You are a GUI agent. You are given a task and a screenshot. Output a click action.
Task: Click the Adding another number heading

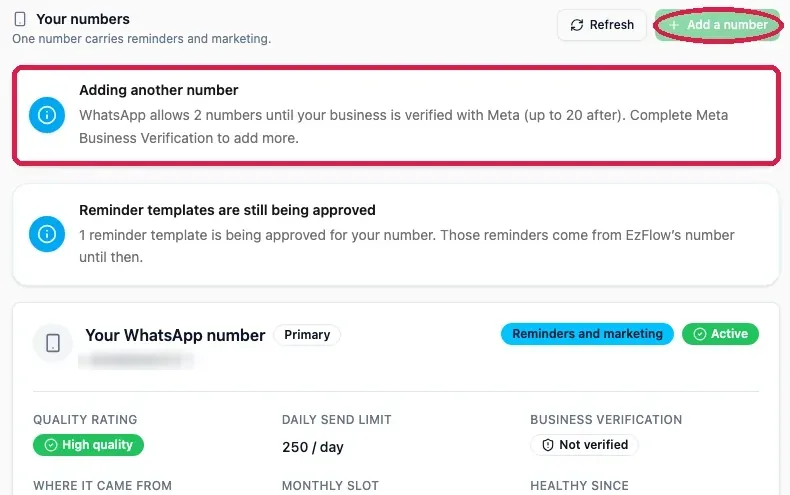coord(159,90)
